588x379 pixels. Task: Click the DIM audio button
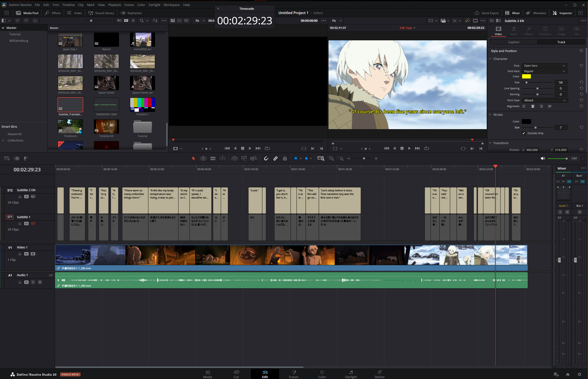[x=574, y=158]
